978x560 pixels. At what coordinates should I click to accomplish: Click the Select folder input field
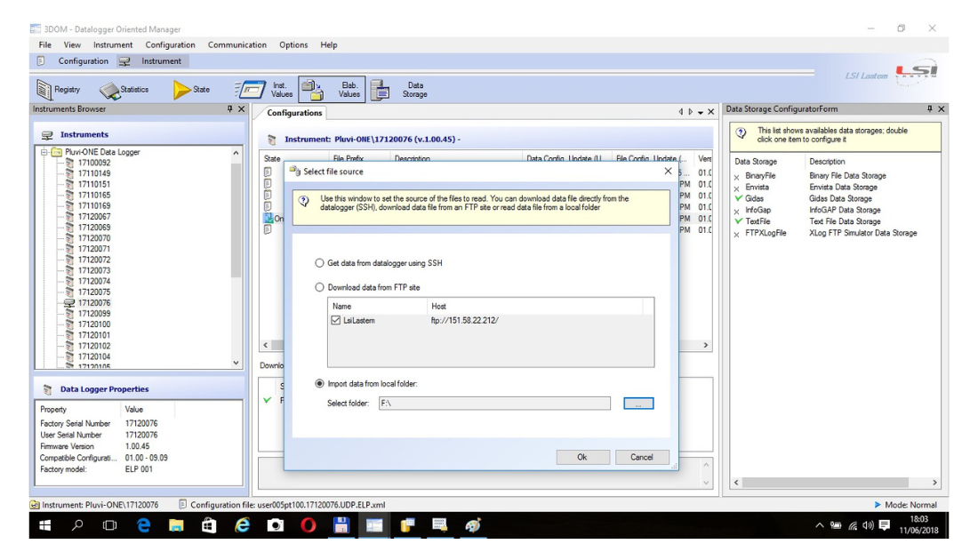coord(493,404)
